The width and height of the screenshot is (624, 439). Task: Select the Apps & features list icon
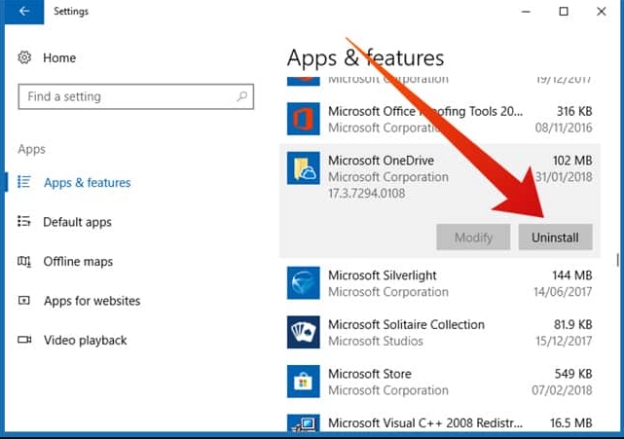24,182
